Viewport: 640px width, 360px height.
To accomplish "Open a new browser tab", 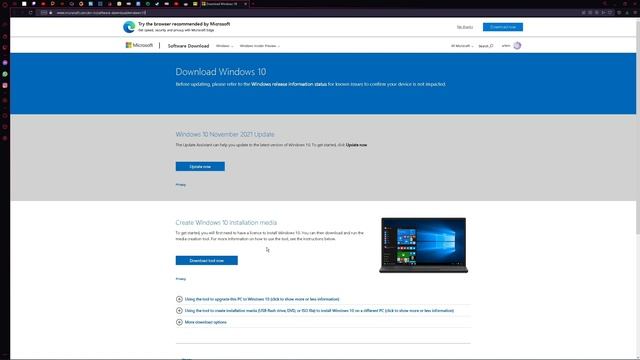I will point(253,4).
